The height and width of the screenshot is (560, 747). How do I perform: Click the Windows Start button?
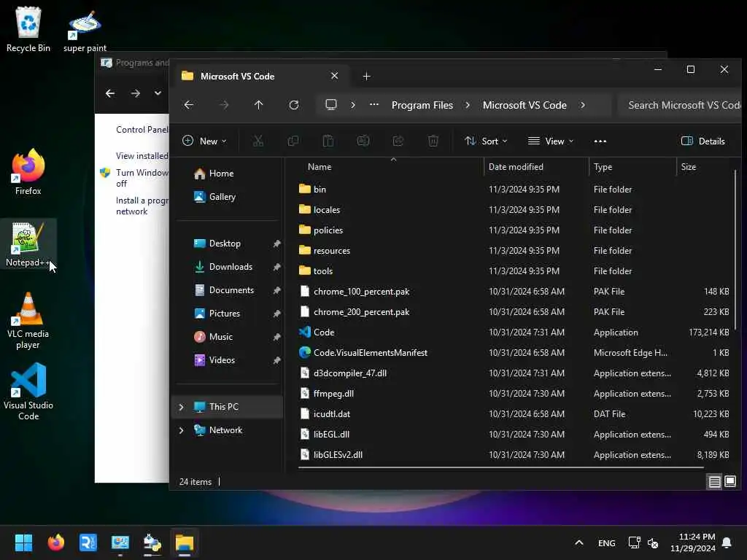[x=23, y=542]
